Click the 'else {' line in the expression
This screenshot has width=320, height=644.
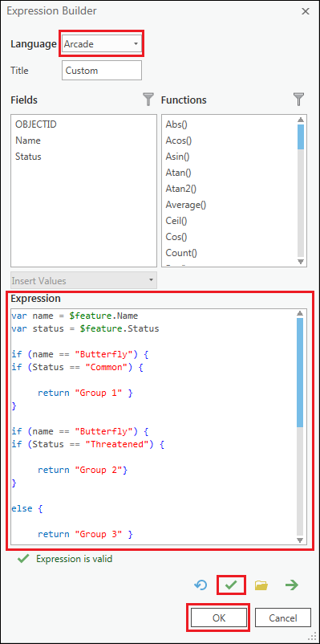pos(27,508)
